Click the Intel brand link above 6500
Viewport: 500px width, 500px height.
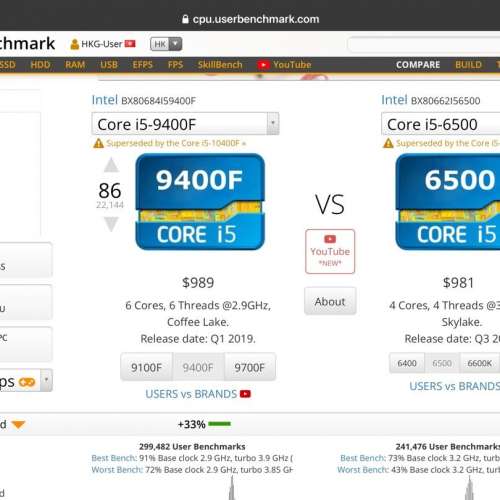click(x=394, y=100)
